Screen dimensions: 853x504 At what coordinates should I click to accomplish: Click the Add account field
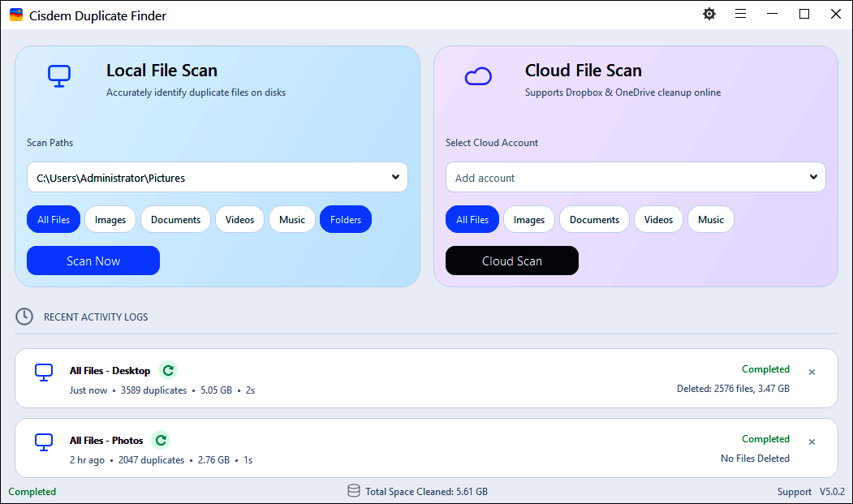click(x=635, y=177)
